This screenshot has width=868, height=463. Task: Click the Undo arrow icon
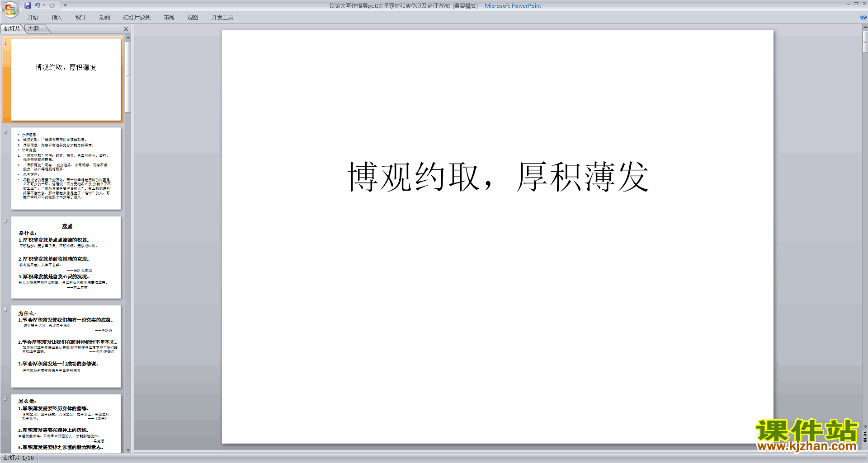point(38,5)
